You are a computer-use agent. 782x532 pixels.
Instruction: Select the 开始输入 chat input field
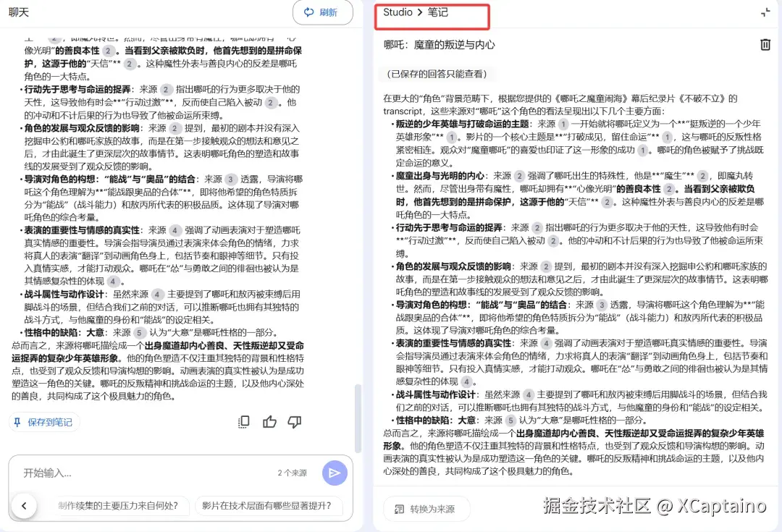145,473
